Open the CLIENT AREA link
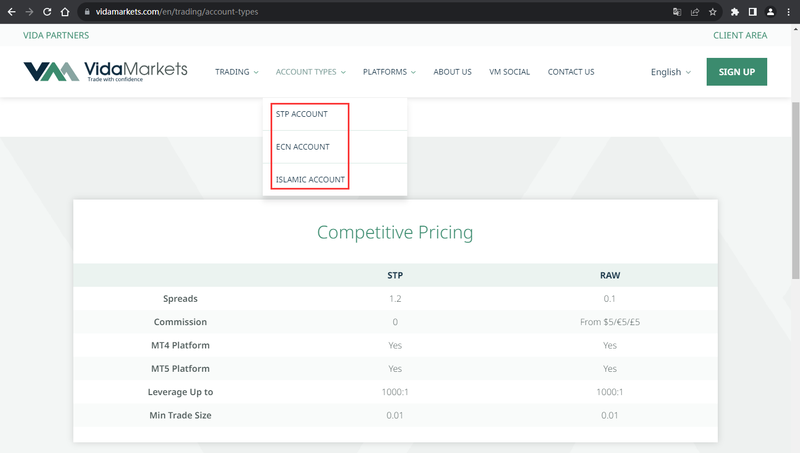Screen dimensions: 800x453 pos(740,35)
